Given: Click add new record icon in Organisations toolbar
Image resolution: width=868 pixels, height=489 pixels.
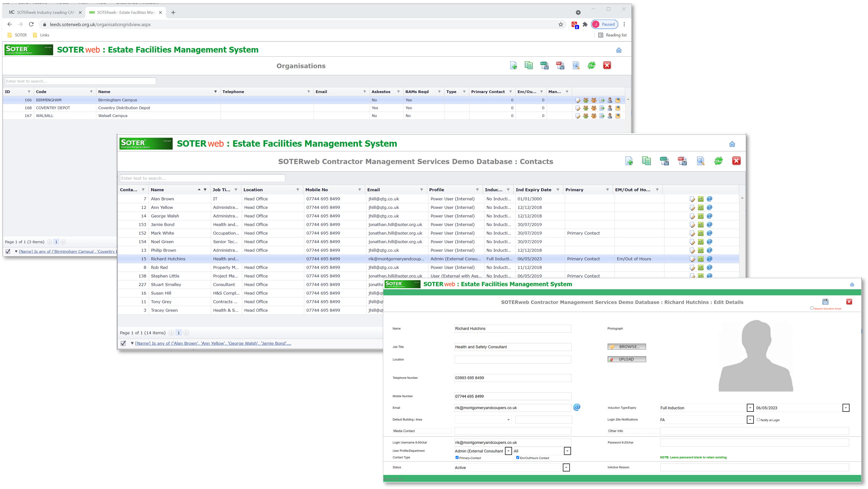Looking at the screenshot, I should 513,65.
